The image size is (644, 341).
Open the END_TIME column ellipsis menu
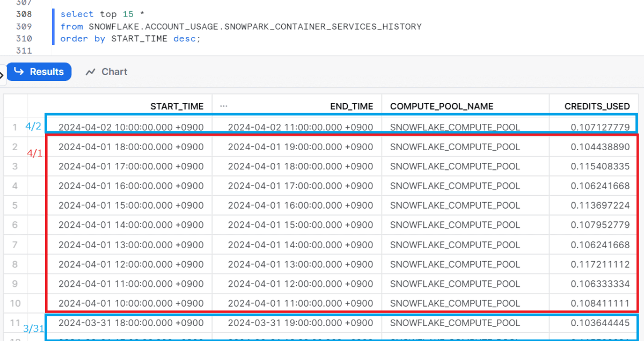click(224, 106)
